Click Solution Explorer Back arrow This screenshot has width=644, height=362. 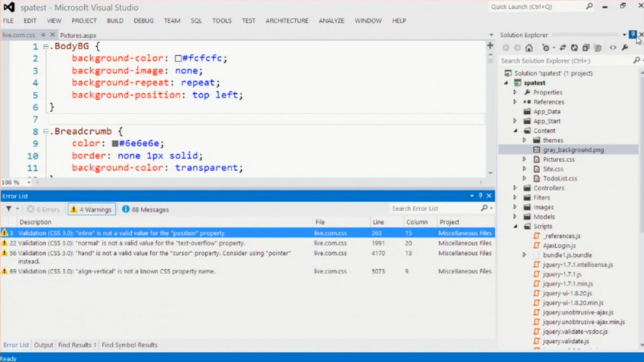506,48
